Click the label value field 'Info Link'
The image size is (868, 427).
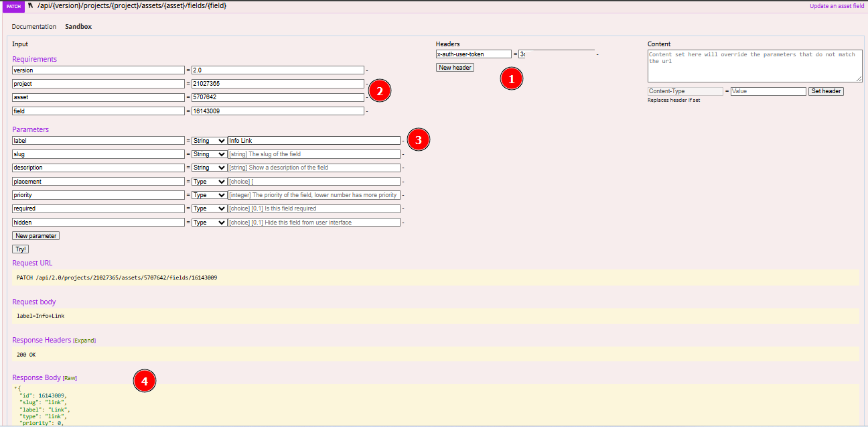pos(314,141)
